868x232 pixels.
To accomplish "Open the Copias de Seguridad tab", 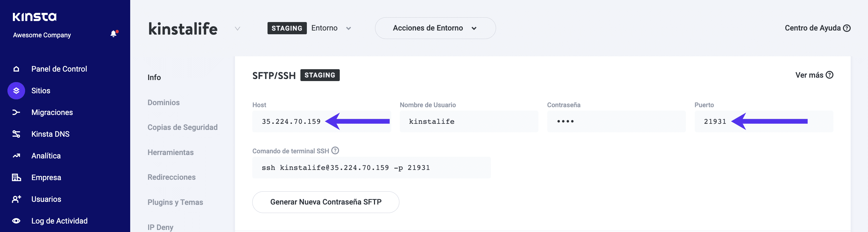I will coord(182,127).
